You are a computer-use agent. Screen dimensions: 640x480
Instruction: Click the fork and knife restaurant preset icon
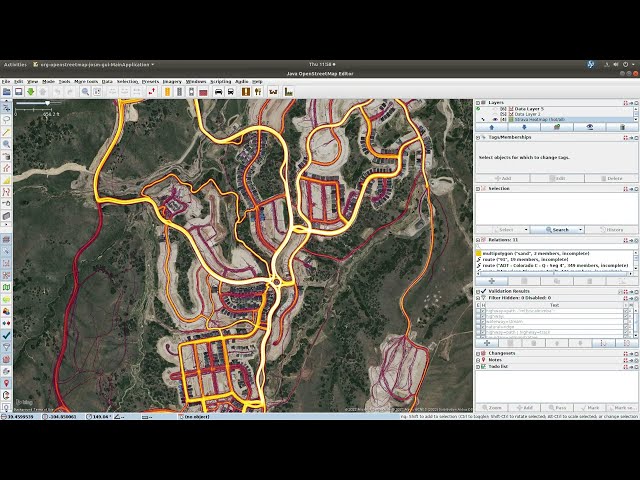coord(258,92)
